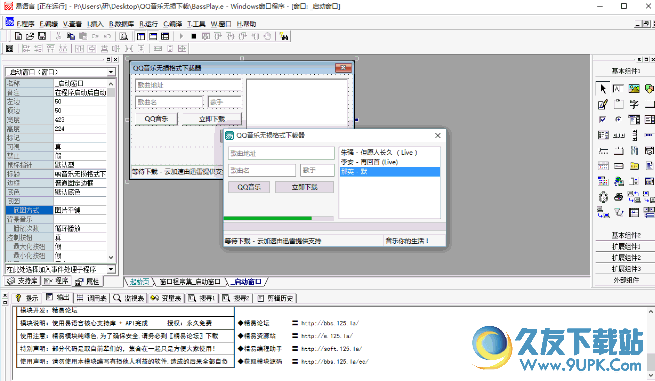Viewport: 655px width, 381px height.
Task: Switch to the 提示 bottom tab
Action: pyautogui.click(x=27, y=298)
